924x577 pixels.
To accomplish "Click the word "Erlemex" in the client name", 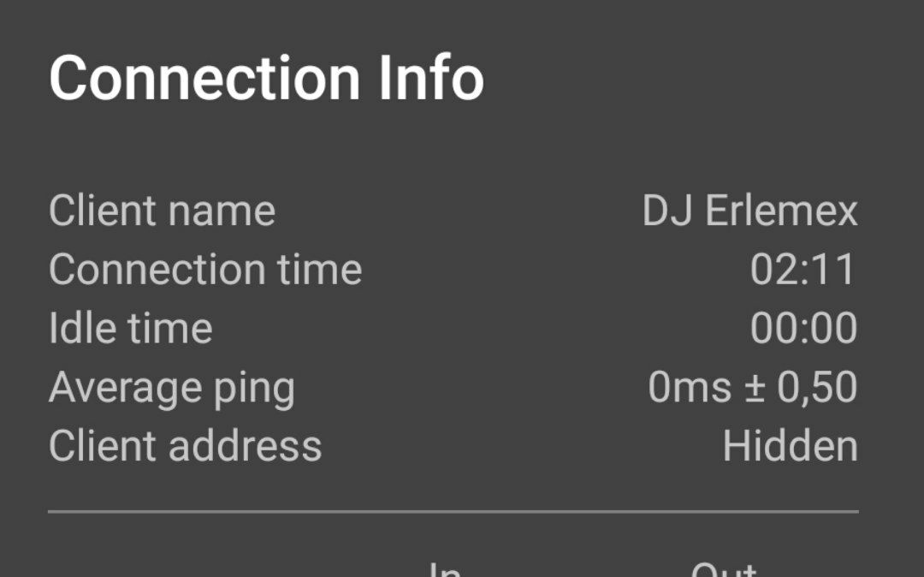I will click(781, 211).
